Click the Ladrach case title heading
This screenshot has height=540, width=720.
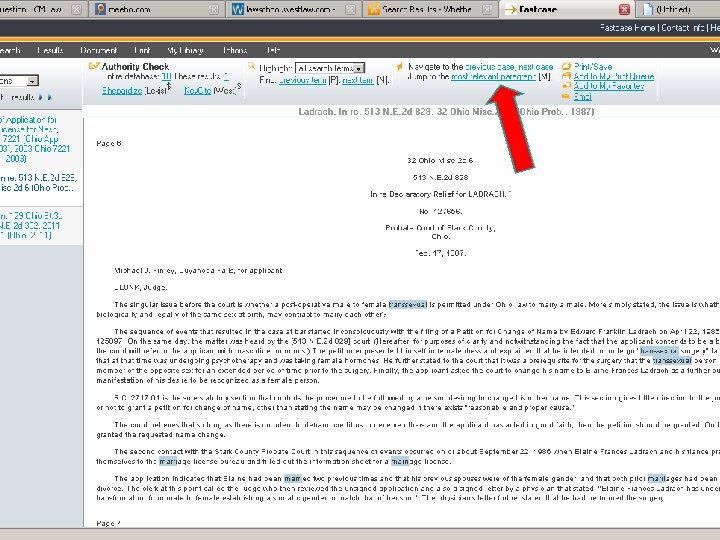(446, 111)
